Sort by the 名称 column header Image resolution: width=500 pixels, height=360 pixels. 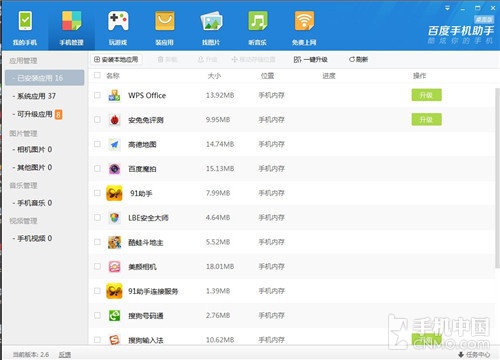coord(113,76)
